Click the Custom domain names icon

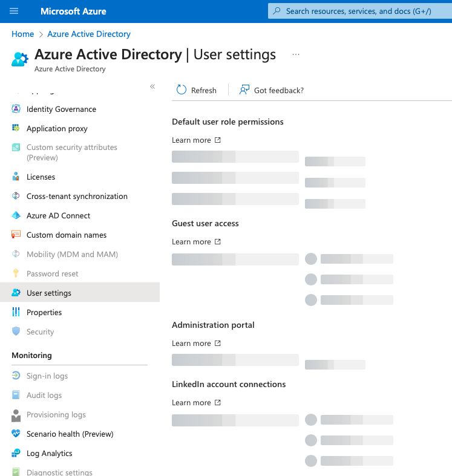(16, 234)
